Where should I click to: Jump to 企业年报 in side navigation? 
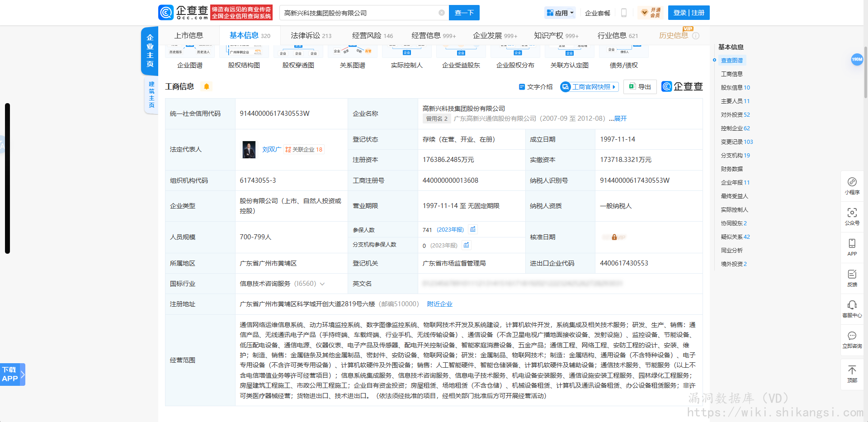735,183
